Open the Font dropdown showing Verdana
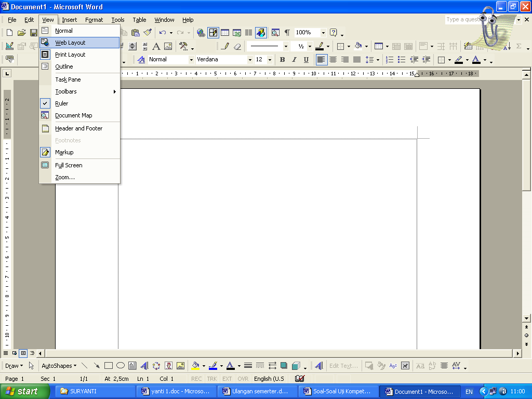The width and height of the screenshot is (532, 399). (x=250, y=60)
